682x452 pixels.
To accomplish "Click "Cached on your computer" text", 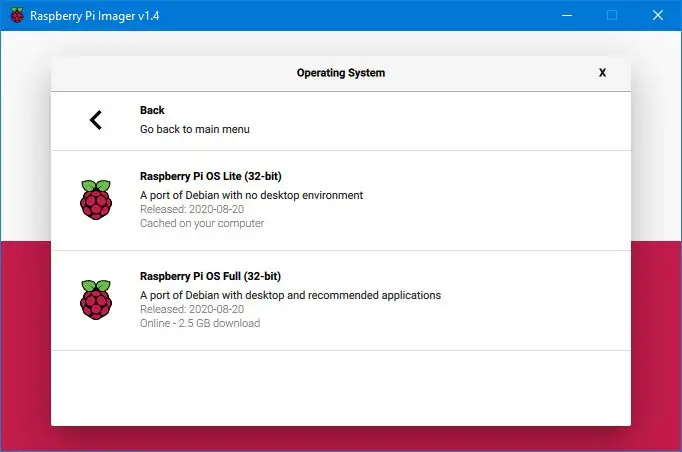I will (x=202, y=223).
